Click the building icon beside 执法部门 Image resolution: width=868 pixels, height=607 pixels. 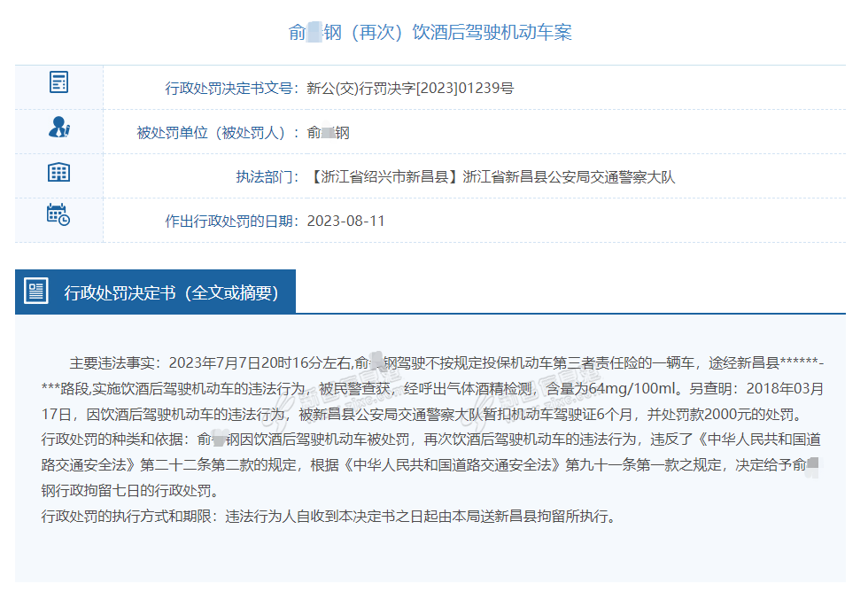[58, 172]
